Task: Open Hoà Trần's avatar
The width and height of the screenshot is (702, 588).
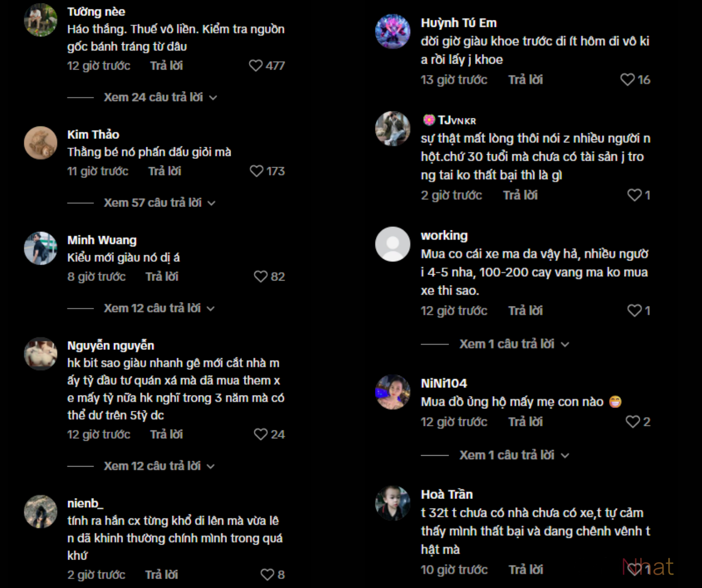Action: 392,503
